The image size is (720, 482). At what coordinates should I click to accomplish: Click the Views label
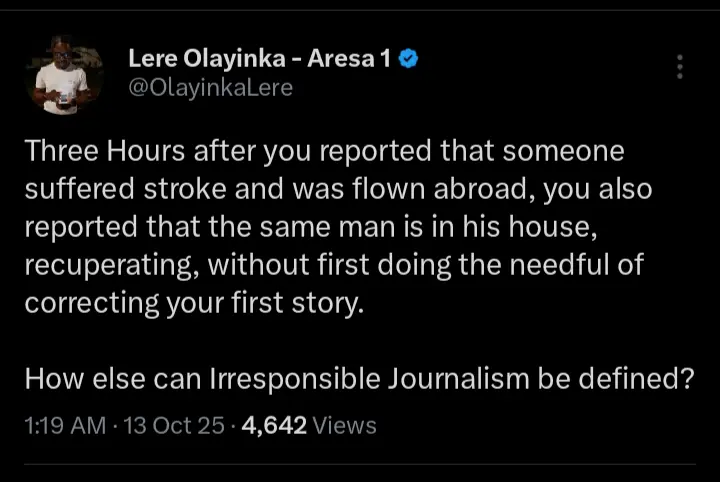point(345,425)
